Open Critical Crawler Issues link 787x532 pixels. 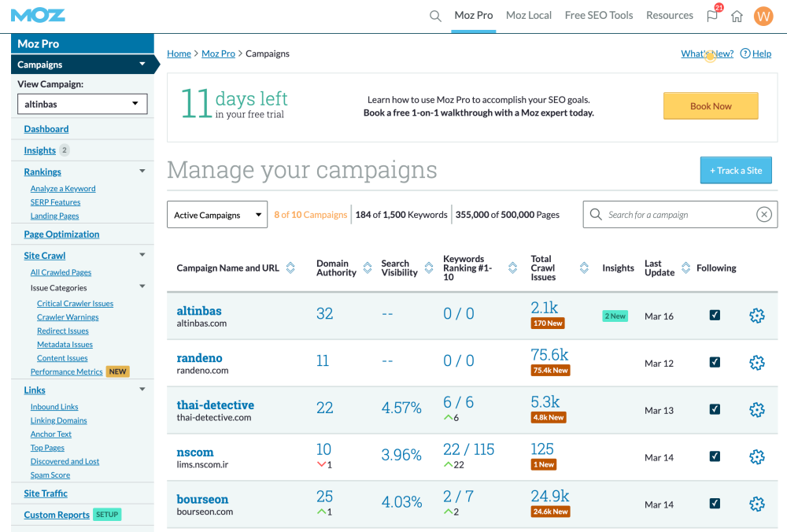pos(75,304)
